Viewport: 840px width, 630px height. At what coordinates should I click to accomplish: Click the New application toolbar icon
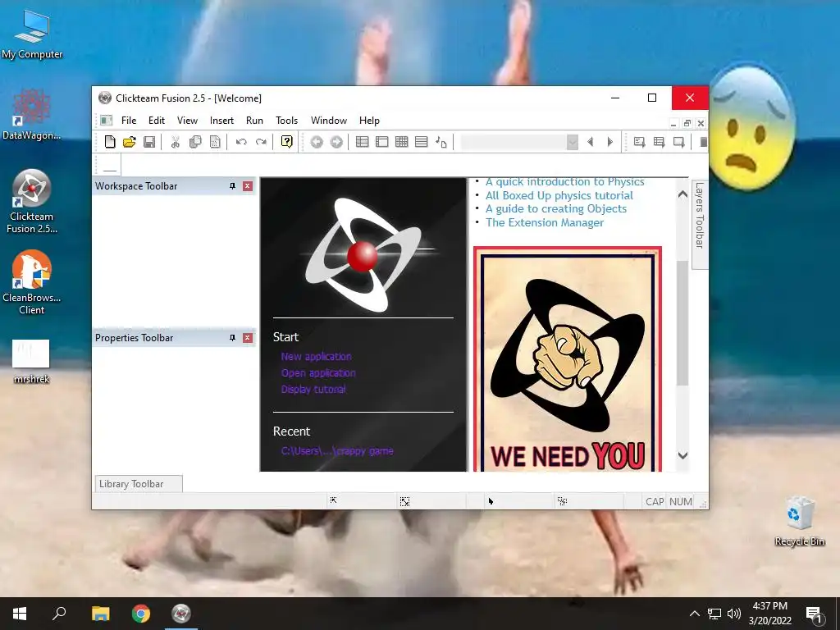tap(110, 142)
